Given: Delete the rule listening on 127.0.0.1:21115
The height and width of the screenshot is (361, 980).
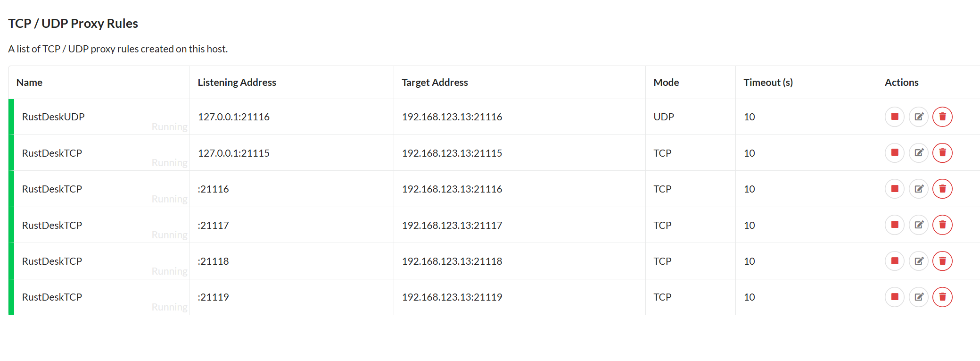Looking at the screenshot, I should [x=942, y=153].
